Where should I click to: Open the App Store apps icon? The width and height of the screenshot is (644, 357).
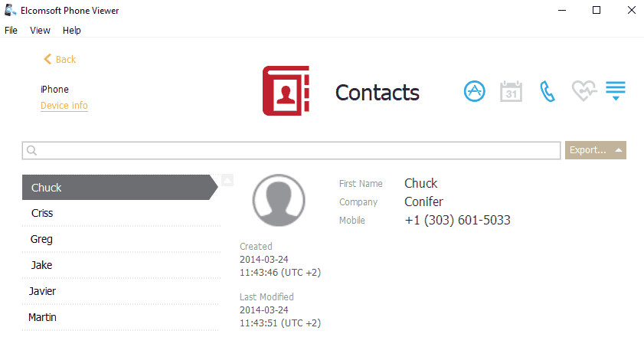tap(475, 92)
